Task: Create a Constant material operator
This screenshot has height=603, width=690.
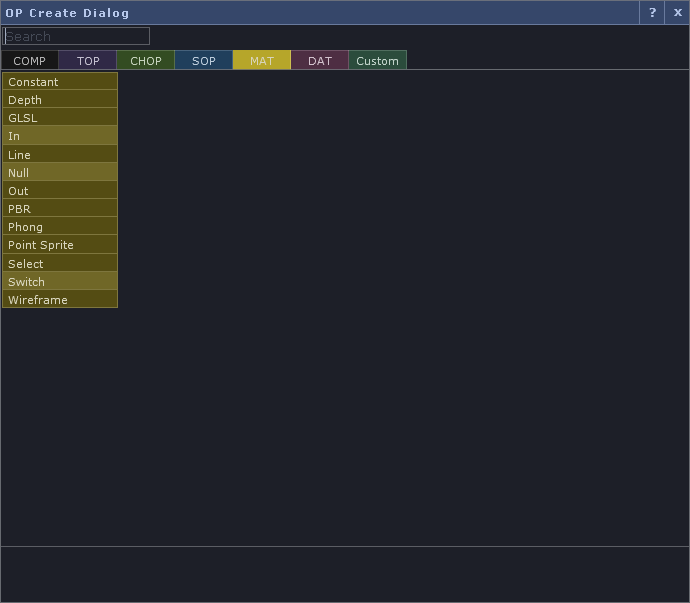Action: 60,81
